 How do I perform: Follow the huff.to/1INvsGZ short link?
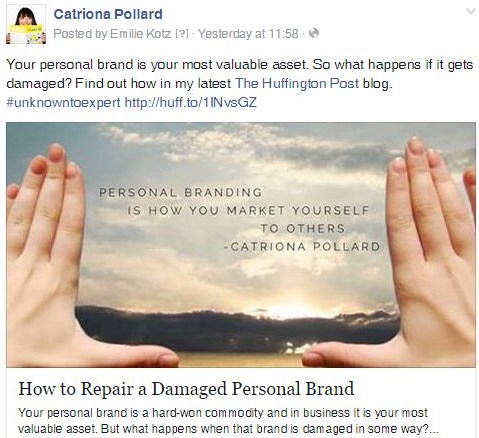coord(191,102)
